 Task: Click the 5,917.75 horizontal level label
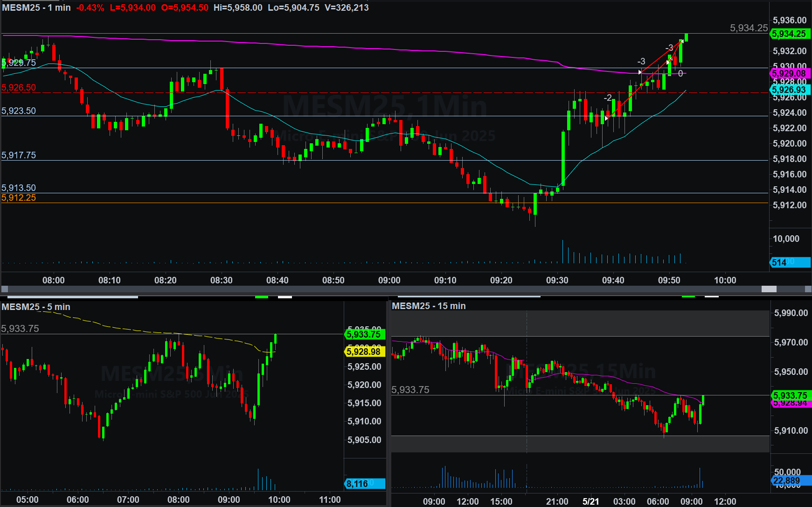click(19, 155)
